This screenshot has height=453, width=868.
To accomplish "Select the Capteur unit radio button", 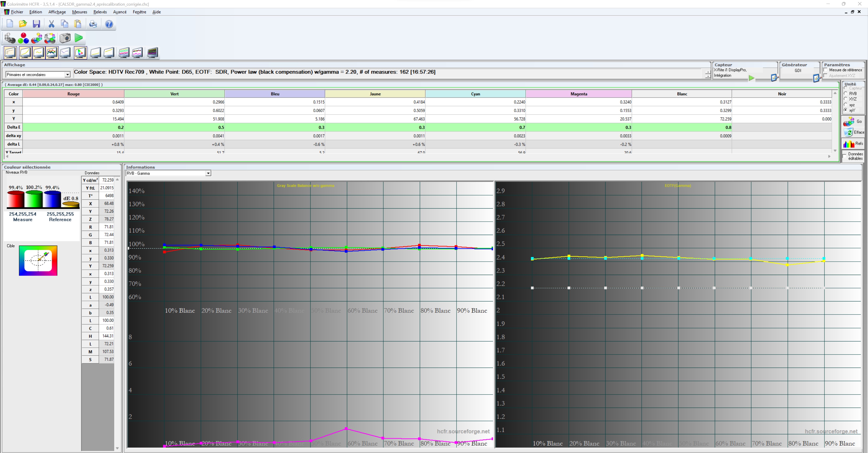I will (845, 88).
